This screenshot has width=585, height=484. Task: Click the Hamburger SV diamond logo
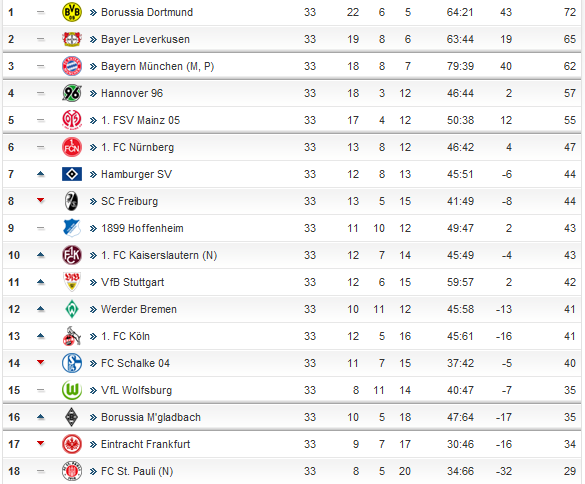72,174
